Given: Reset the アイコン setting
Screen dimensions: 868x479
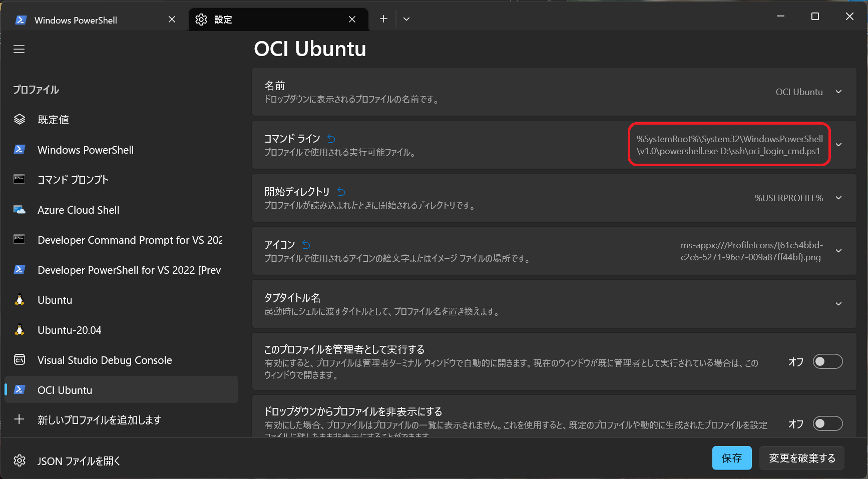Looking at the screenshot, I should point(306,245).
